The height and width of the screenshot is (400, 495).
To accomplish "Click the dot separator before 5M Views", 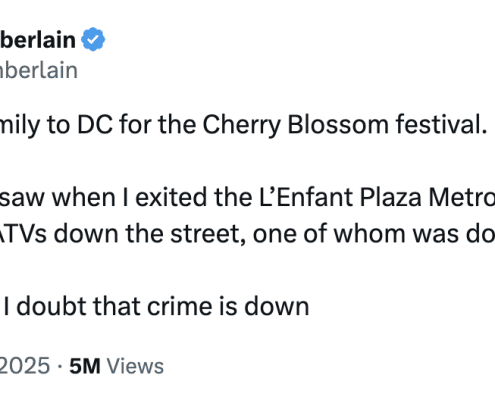I will pos(60,366).
